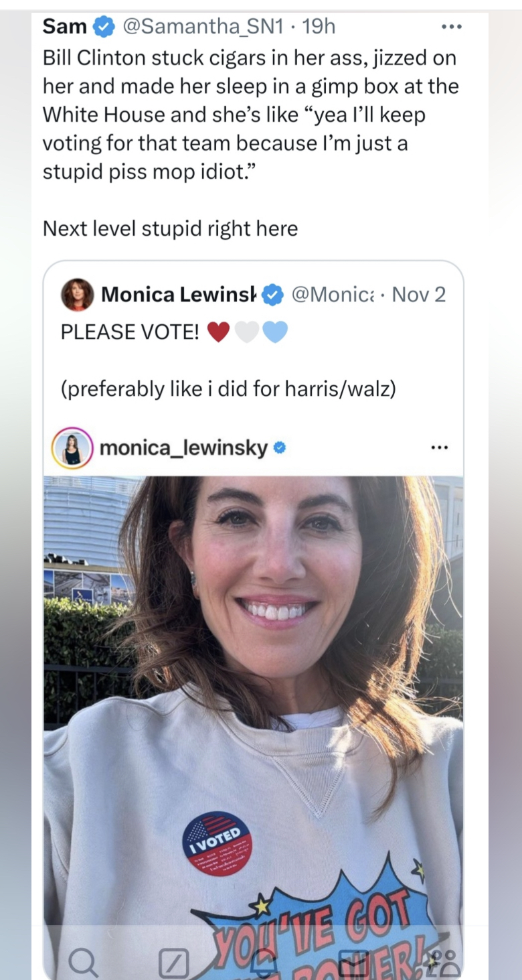This screenshot has height=980, width=522.
Task: Open messages envelope icon
Action: click(353, 962)
